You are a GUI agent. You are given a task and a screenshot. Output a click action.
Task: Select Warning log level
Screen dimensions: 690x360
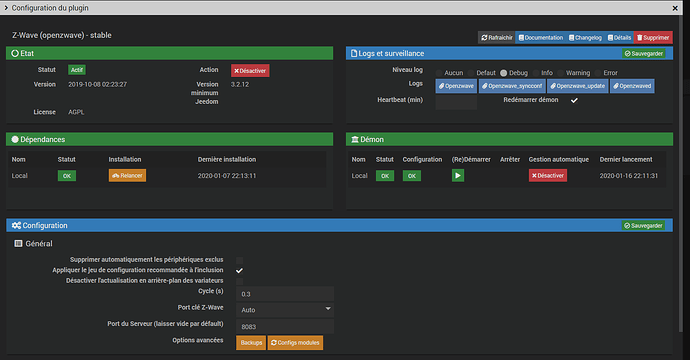pyautogui.click(x=560, y=73)
